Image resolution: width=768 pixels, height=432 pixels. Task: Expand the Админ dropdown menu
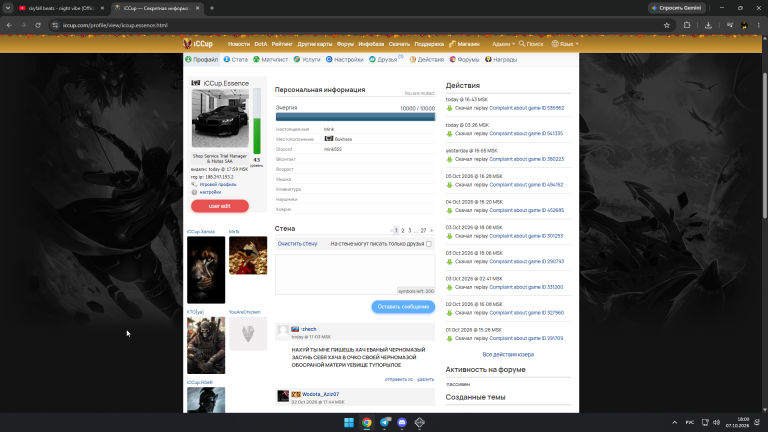click(503, 44)
